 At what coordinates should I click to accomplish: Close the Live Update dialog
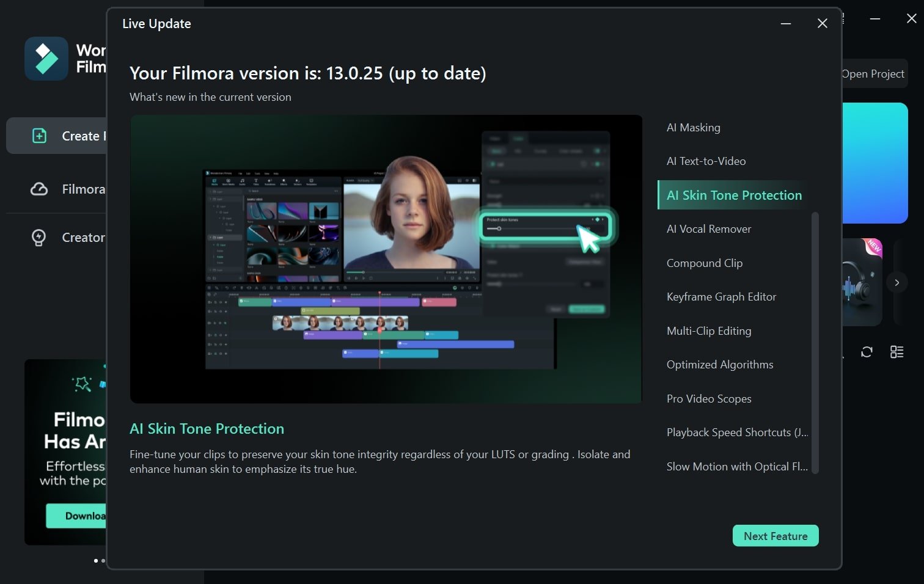coord(823,23)
